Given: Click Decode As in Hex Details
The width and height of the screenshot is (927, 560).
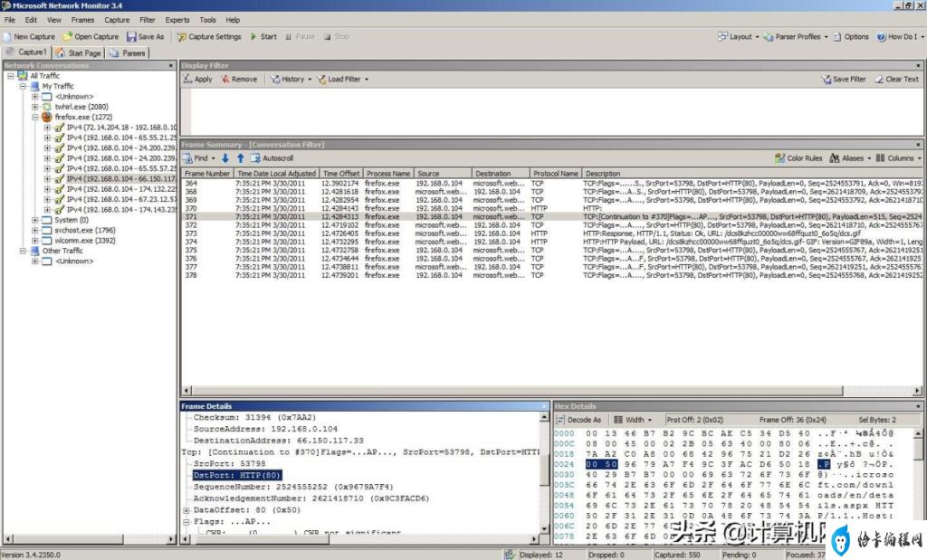Looking at the screenshot, I should 578,420.
